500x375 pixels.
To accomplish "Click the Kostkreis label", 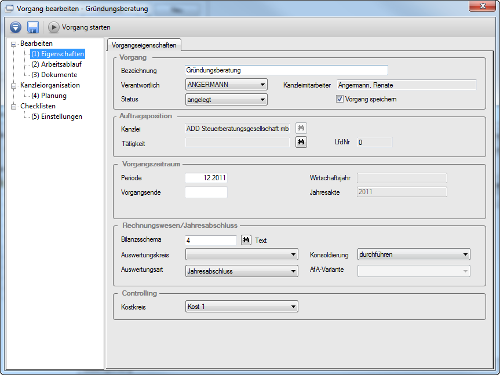I will [133, 307].
